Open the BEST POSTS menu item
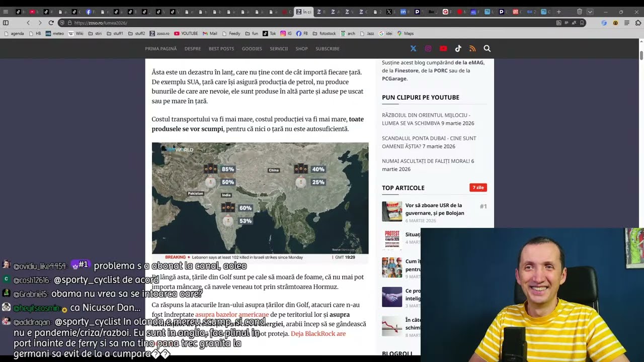 click(x=221, y=49)
